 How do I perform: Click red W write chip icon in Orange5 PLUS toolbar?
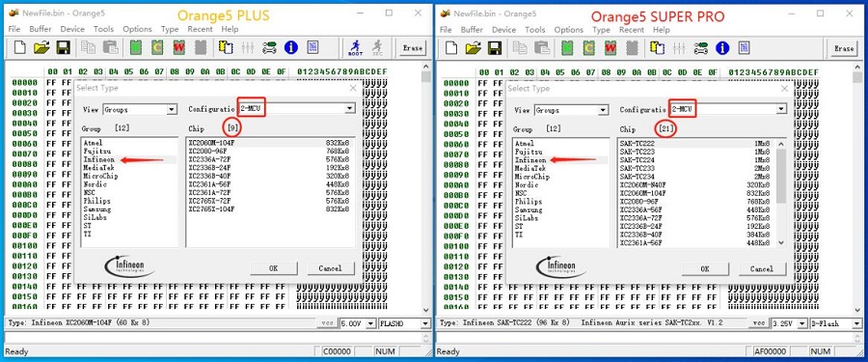pos(178,47)
